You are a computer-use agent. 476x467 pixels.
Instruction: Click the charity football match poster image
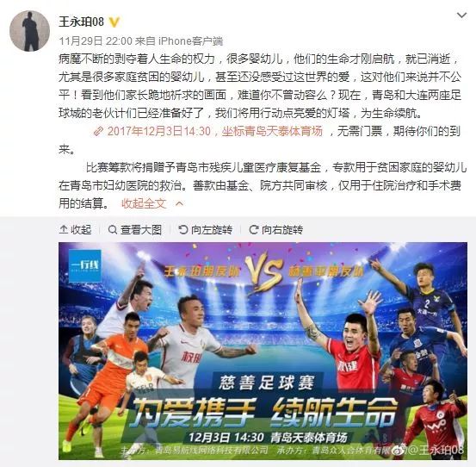(x=263, y=351)
